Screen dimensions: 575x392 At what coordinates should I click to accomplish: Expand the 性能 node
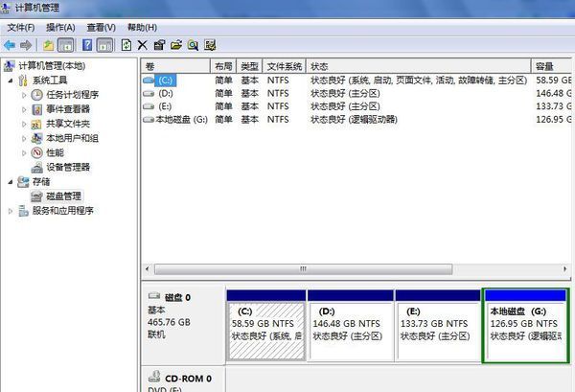pyautogui.click(x=24, y=153)
